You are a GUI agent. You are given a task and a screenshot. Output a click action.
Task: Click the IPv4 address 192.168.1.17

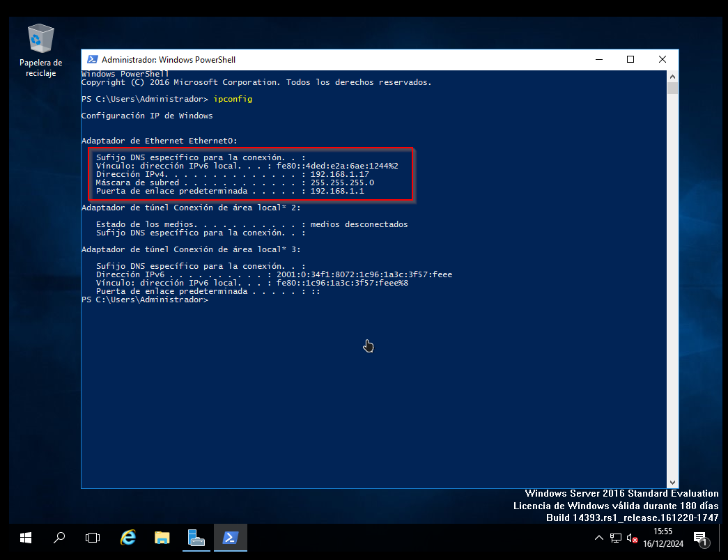point(340,174)
